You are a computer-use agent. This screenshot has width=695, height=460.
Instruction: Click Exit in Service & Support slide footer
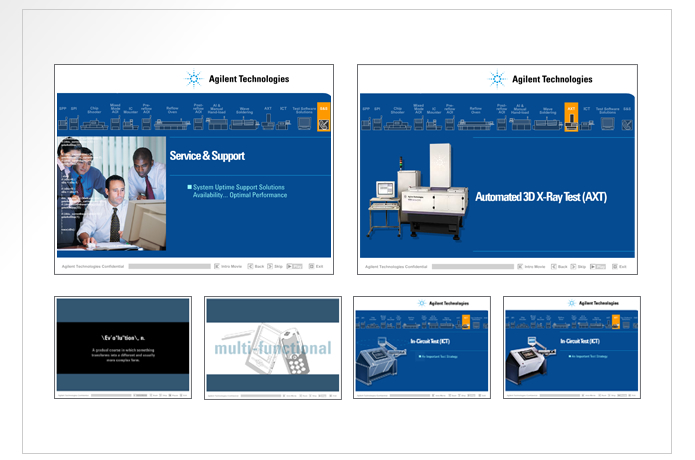[x=316, y=266]
